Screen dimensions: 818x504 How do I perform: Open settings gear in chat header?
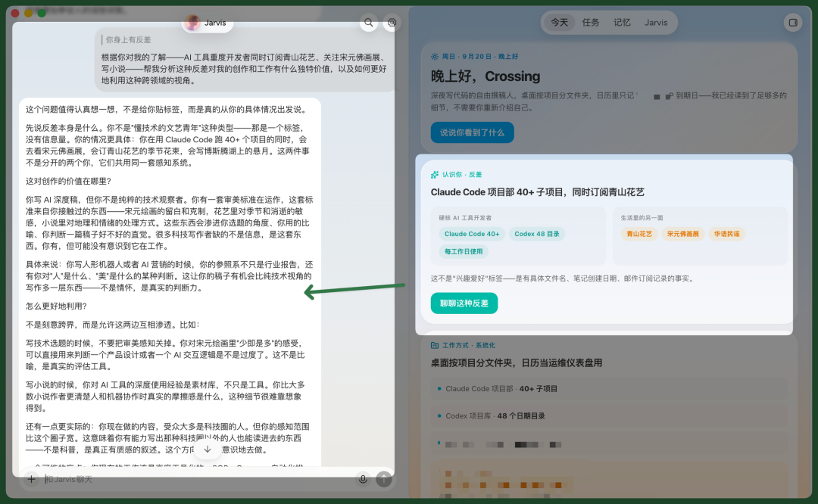pos(392,23)
